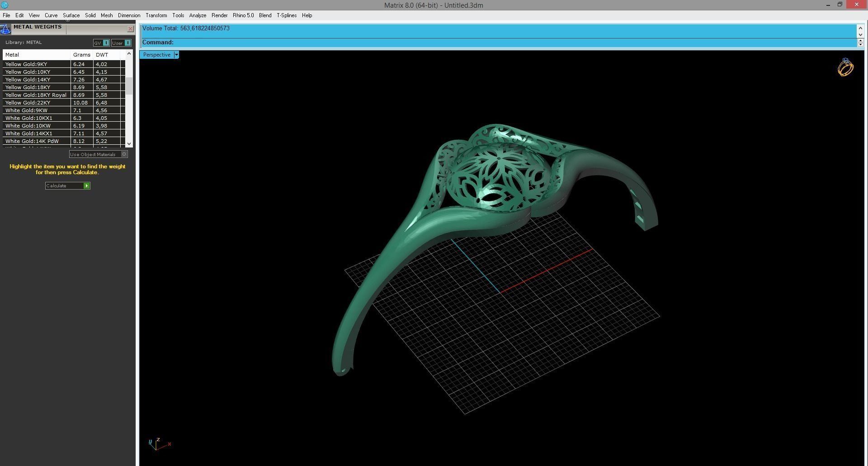Click the Matrix application icon in title bar
This screenshot has width=868, height=466.
point(5,5)
